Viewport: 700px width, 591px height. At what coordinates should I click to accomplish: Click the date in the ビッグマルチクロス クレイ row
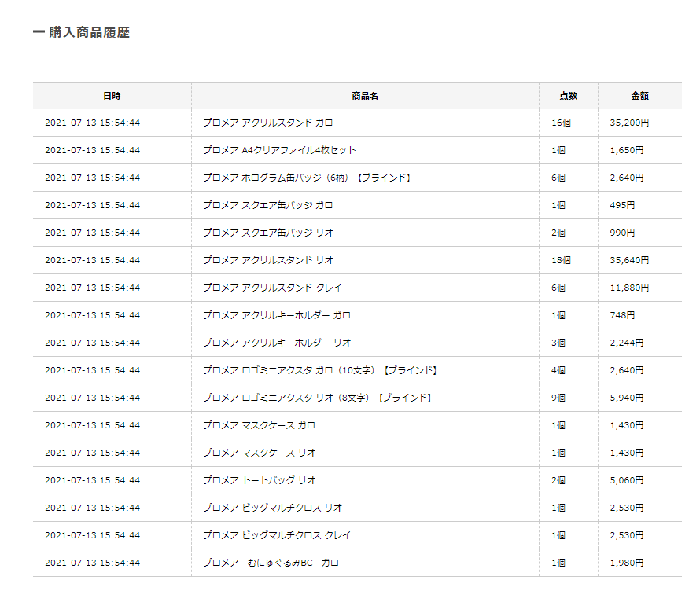[x=92, y=535]
